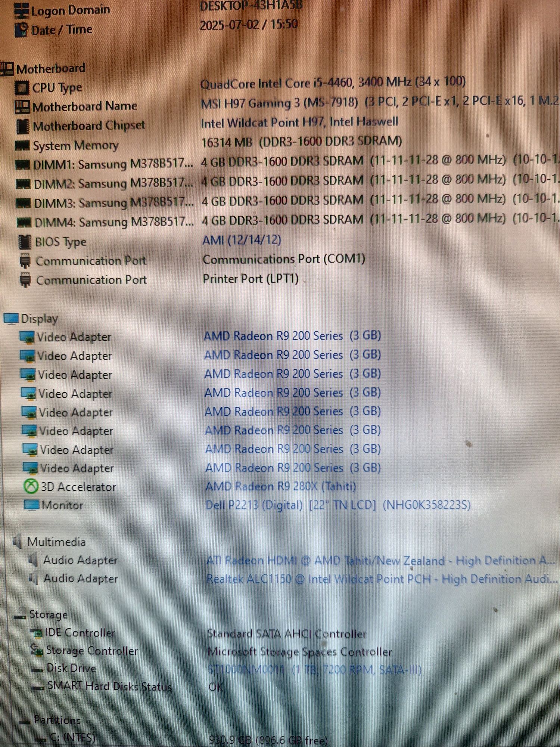The image size is (560, 747).
Task: Click the IDE Controller icon
Action: pos(37,633)
